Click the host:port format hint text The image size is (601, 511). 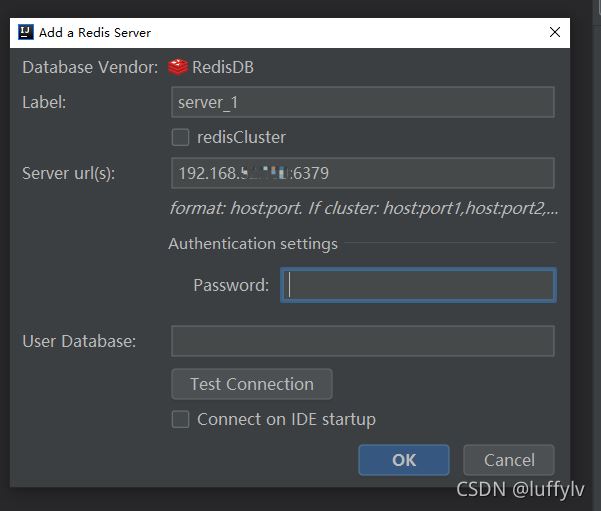[x=363, y=208]
